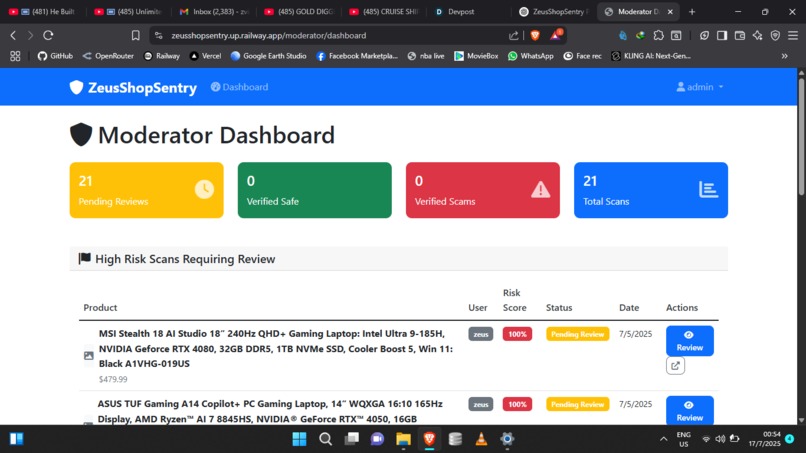This screenshot has width=806, height=453.
Task: Expand the admin user dropdown
Action: coord(700,87)
